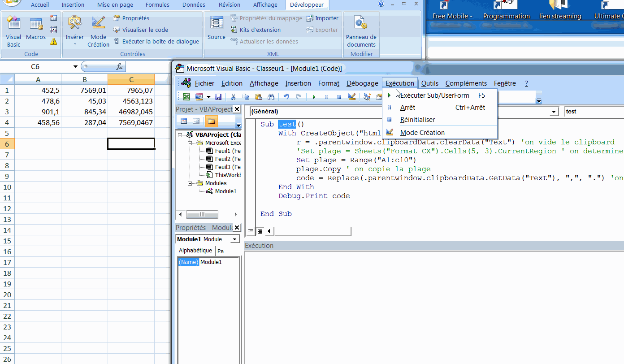Open Programmation desktop shortcut
624x364 pixels.
pyautogui.click(x=506, y=10)
